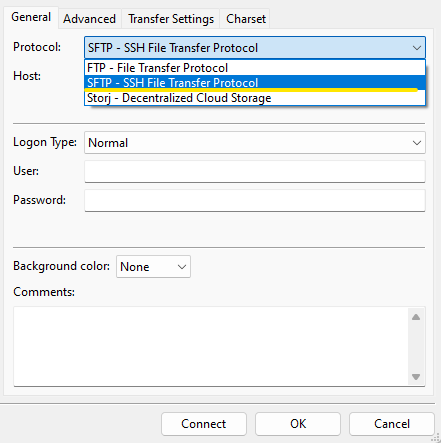This screenshot has height=443, width=441.
Task: Collapse the Protocol dropdown via its arrow
Action: (x=417, y=48)
